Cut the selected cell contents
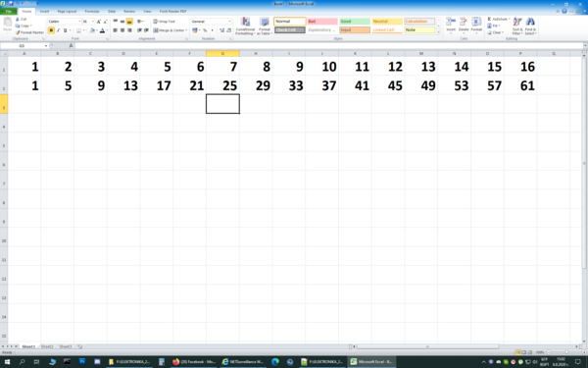 click(x=21, y=20)
